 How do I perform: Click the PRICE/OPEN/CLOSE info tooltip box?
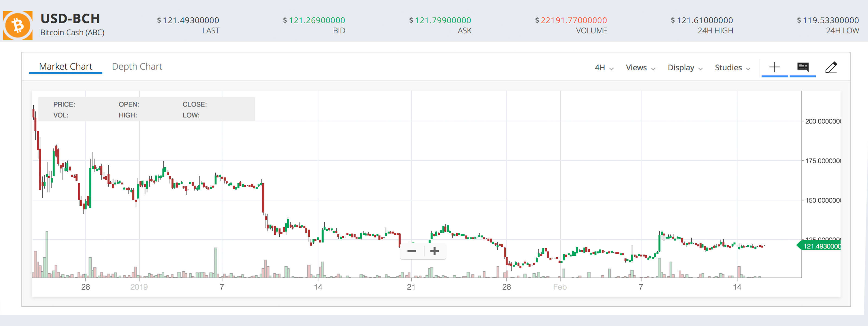[x=146, y=109]
